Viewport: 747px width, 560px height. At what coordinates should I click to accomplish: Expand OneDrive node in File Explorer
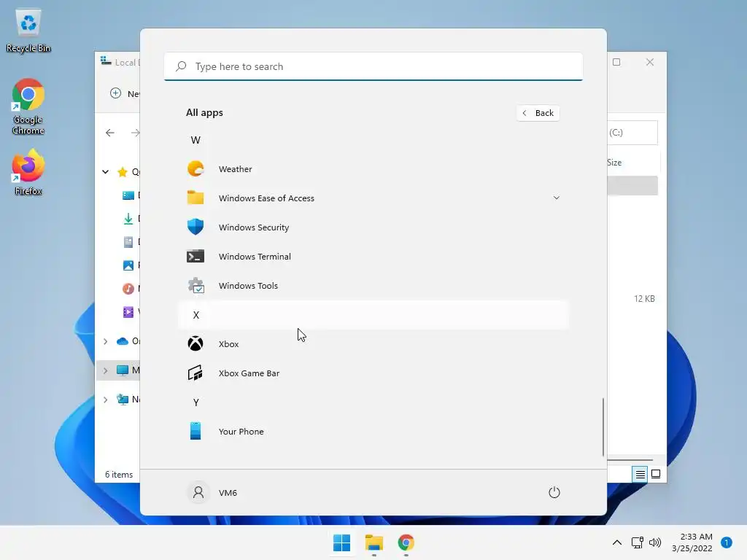[x=105, y=341]
